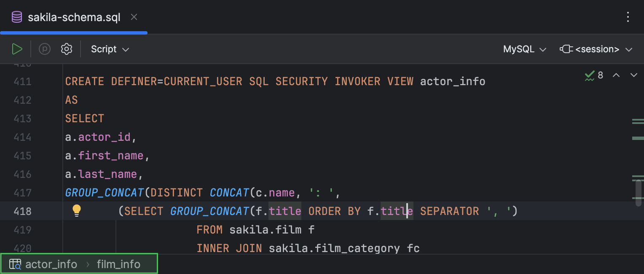Screen dimensions: 644x274
Task: Jump to next problem with the down chevron
Action: tap(633, 75)
